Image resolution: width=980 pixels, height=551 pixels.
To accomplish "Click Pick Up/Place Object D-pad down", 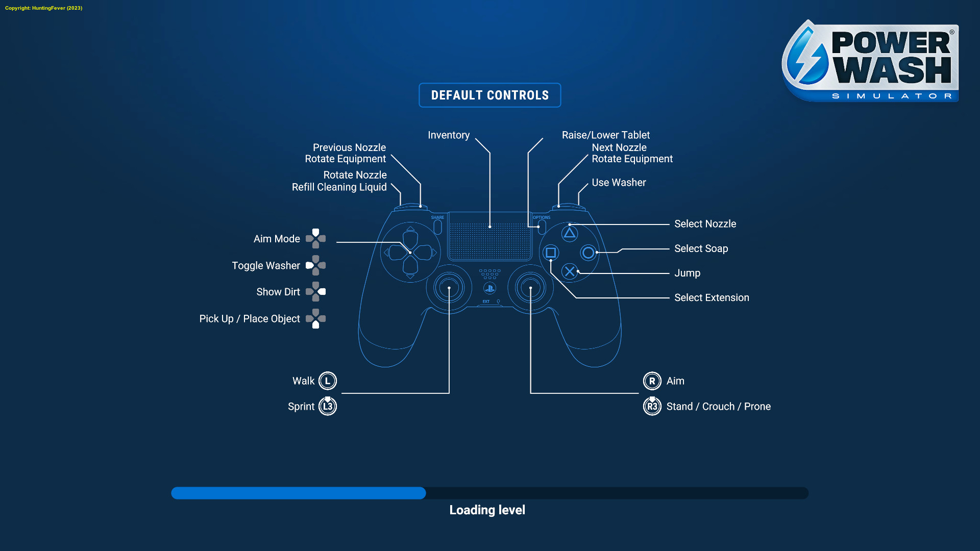I will (316, 325).
